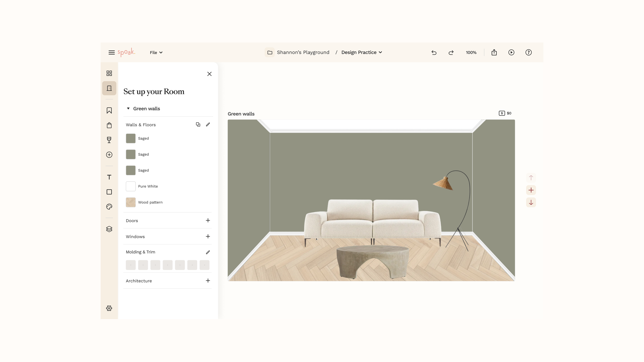Open the File dropdown menu
This screenshot has height=362, width=644.
click(x=156, y=53)
